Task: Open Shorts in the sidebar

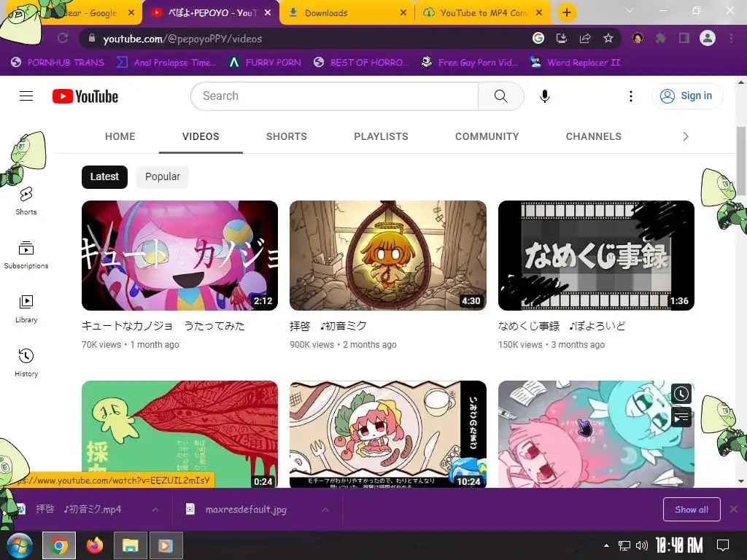Action: tap(26, 201)
